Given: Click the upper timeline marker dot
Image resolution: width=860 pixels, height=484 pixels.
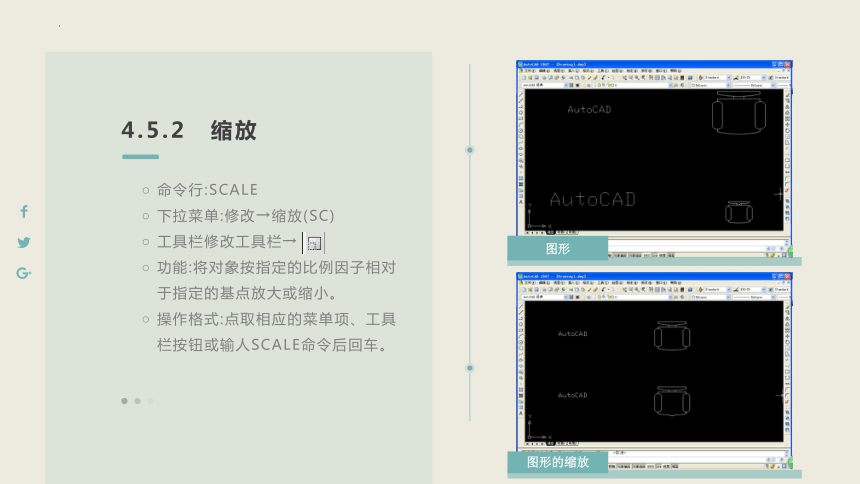Looking at the screenshot, I should (x=470, y=150).
